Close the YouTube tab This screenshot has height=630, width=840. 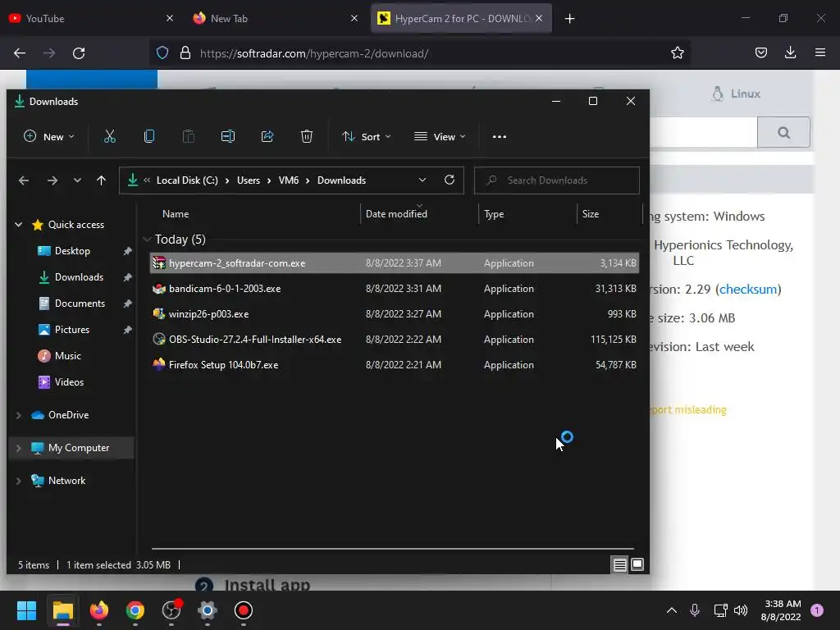coord(170,19)
